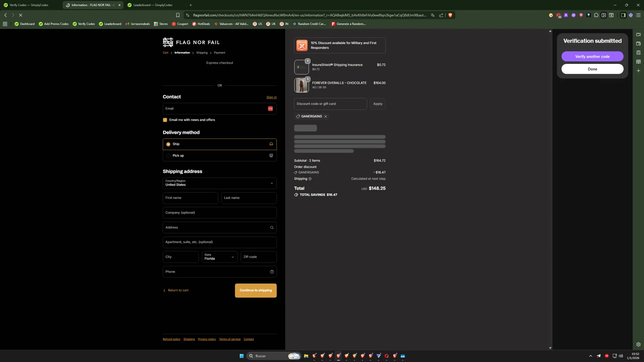Switch to Verify Codes — SimplyCodes tab
644x362 pixels.
pyautogui.click(x=29, y=5)
